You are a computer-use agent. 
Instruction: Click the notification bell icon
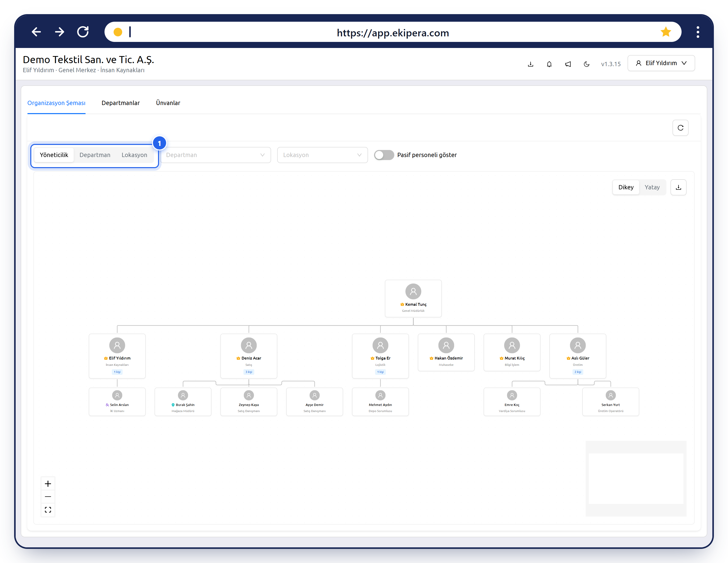(x=549, y=64)
